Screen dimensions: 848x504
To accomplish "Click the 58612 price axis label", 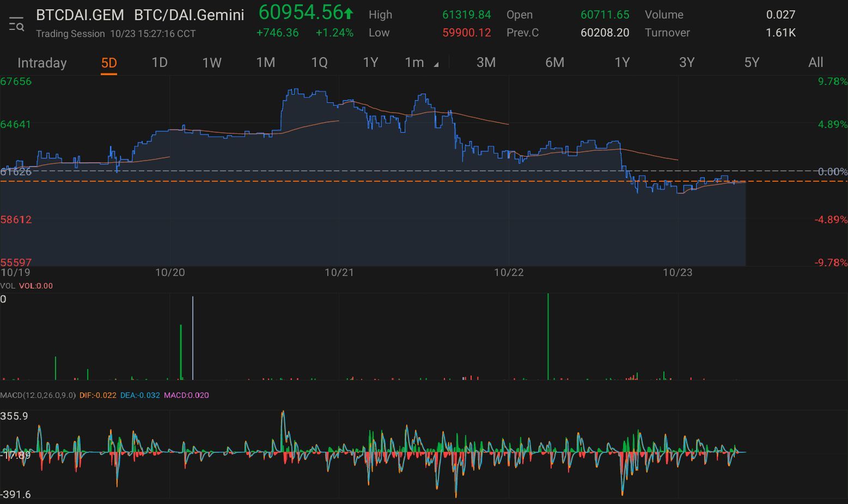I will click(x=16, y=219).
